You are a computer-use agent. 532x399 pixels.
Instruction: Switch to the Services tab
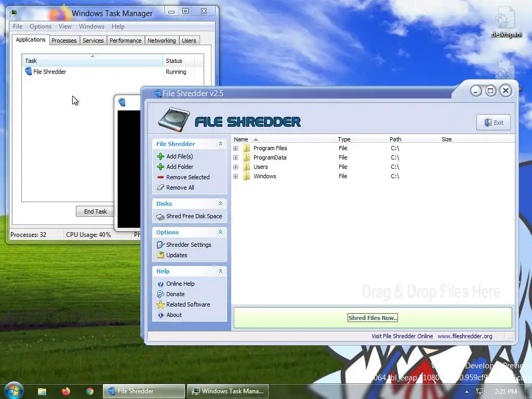point(93,41)
